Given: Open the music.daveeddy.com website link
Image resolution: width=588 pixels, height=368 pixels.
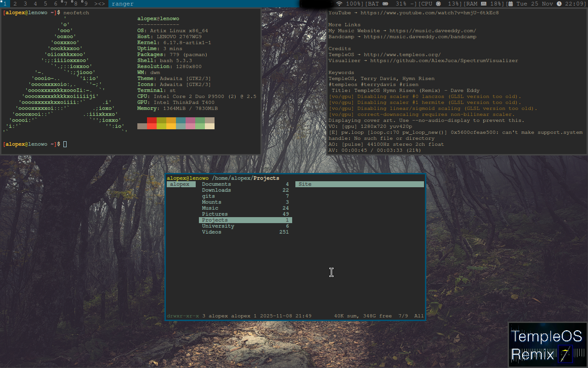Looking at the screenshot, I should [x=433, y=31].
